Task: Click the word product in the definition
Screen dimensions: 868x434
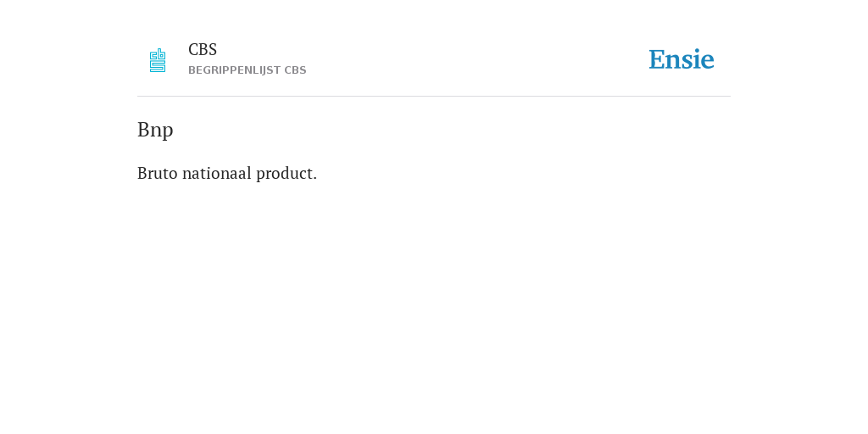Action: (x=285, y=174)
